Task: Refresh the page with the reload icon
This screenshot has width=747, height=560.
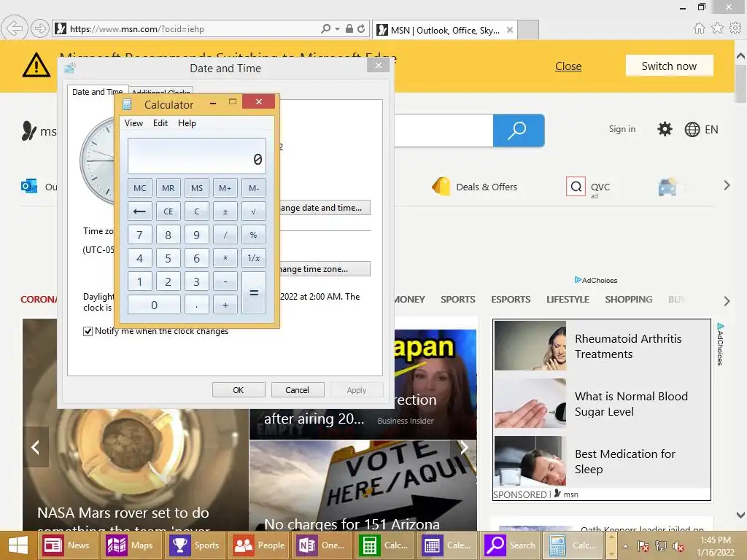Action: pos(361,28)
